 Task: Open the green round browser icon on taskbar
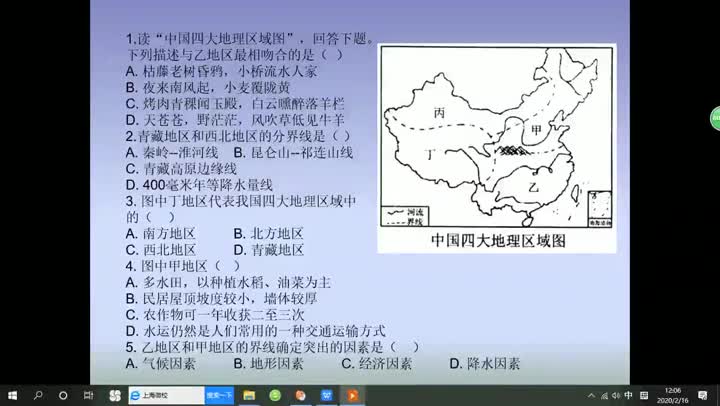pos(275,395)
